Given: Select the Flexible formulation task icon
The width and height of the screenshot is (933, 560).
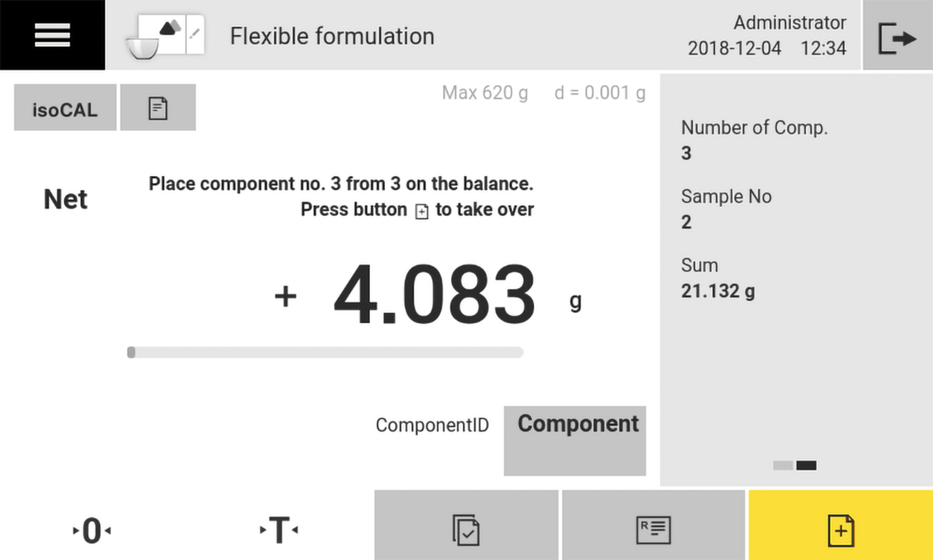Looking at the screenshot, I should point(166,35).
